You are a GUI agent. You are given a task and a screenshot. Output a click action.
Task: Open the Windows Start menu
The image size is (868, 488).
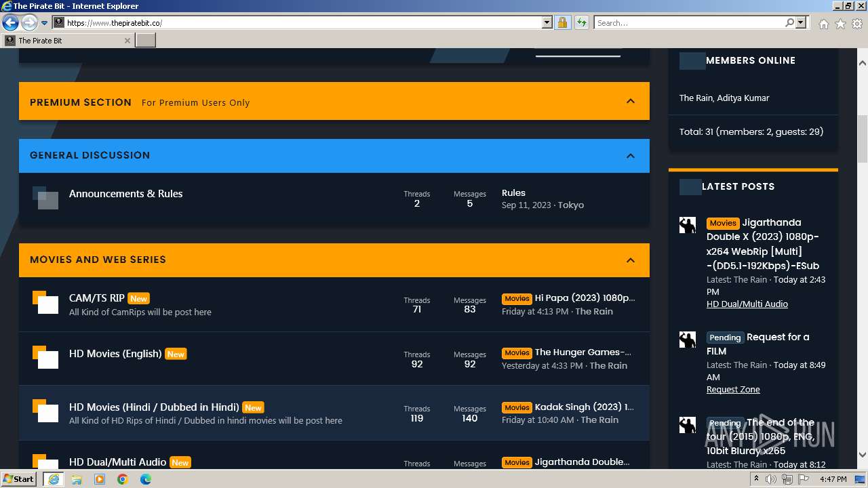pos(19,479)
